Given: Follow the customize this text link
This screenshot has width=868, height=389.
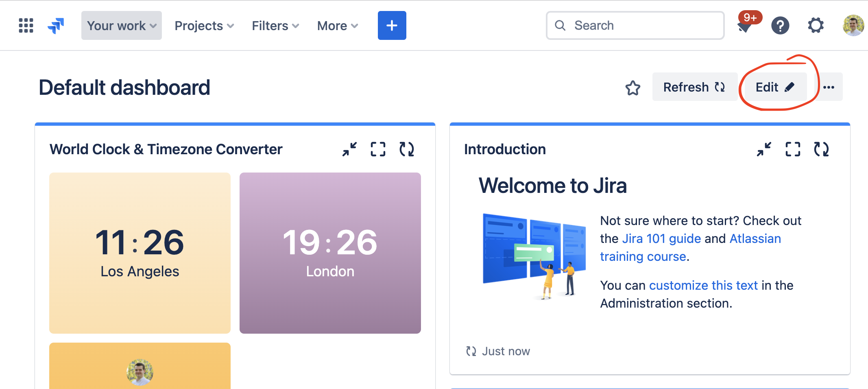Looking at the screenshot, I should pyautogui.click(x=703, y=285).
